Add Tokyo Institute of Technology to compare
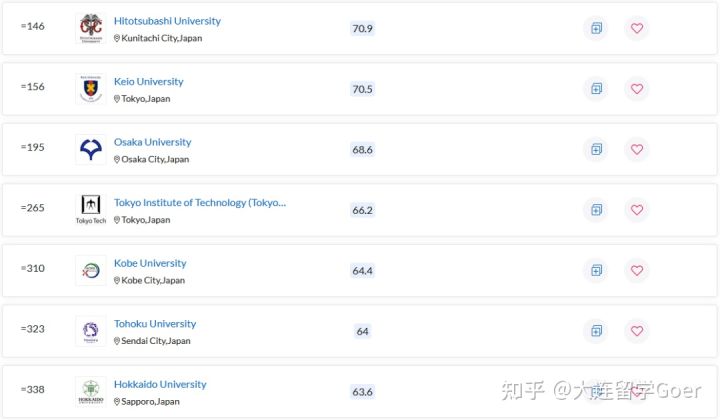This screenshot has width=720, height=420. (x=596, y=210)
